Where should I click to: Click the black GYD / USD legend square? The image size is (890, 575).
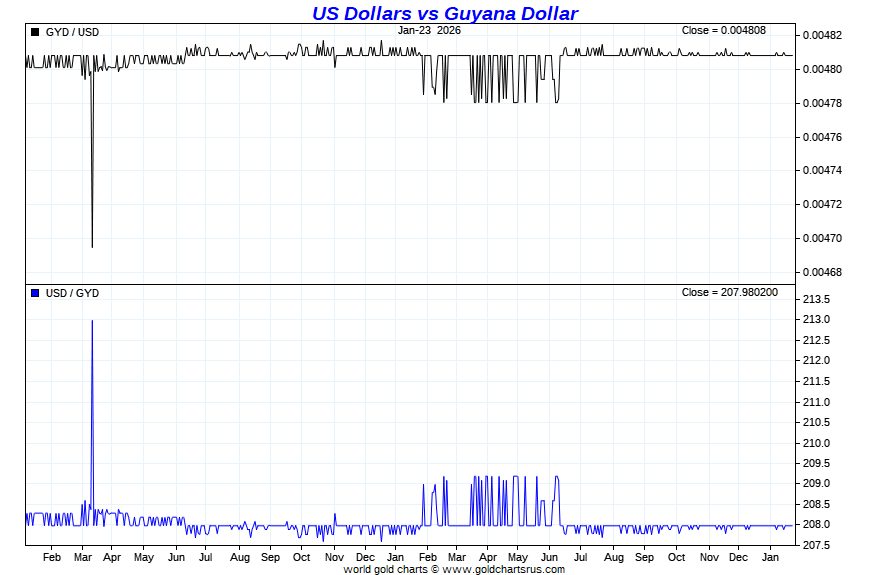[35, 32]
